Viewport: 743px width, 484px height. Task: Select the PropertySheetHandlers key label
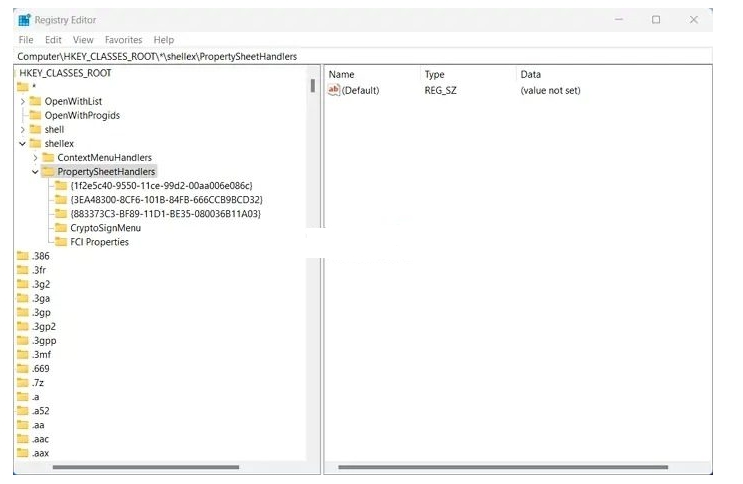pos(106,172)
